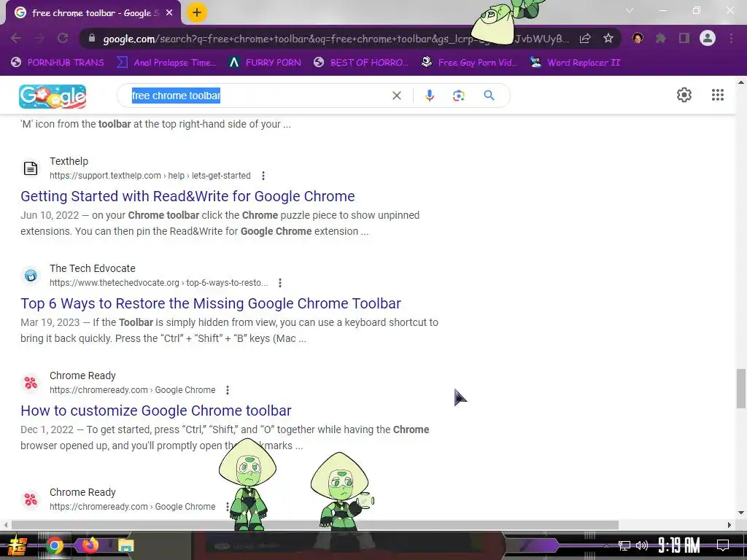Clear the search box with the X
The image size is (747, 560).
pyautogui.click(x=396, y=96)
